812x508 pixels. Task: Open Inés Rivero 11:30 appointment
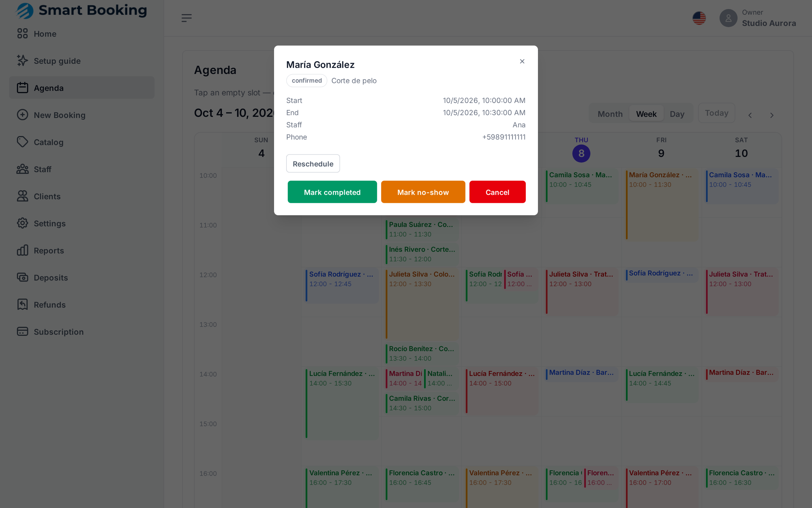(x=422, y=254)
